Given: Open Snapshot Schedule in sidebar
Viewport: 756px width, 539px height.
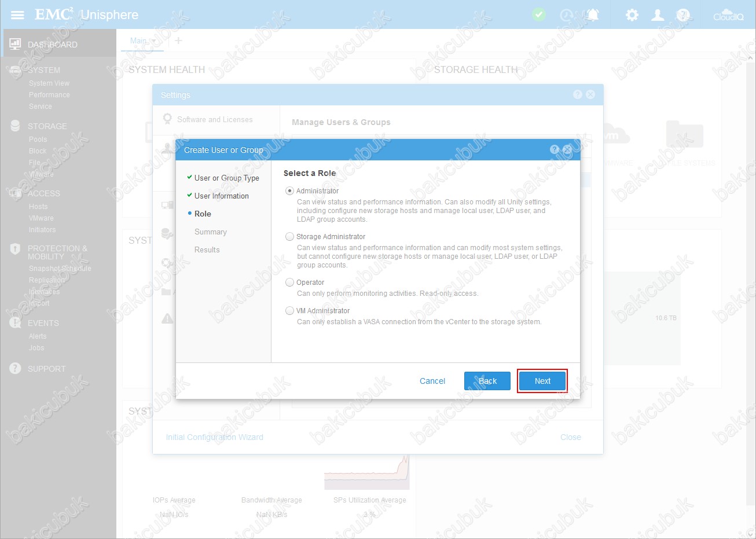Looking at the screenshot, I should (60, 269).
